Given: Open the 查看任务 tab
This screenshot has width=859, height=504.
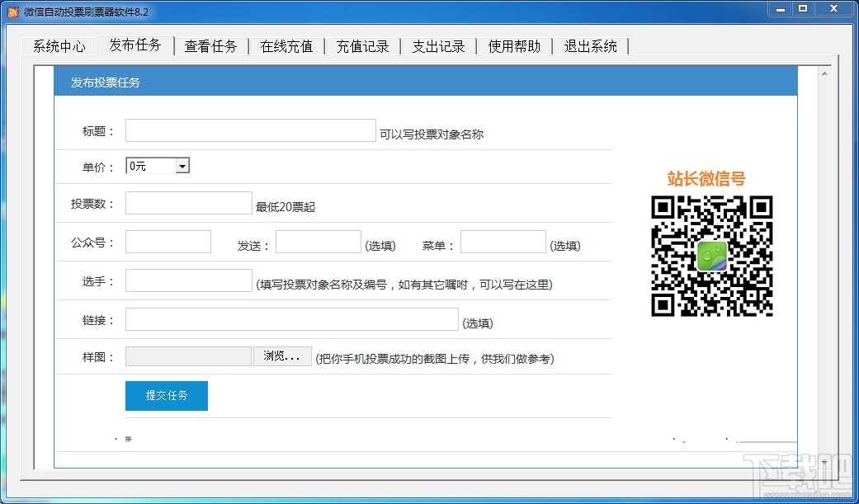Looking at the screenshot, I should click(211, 46).
